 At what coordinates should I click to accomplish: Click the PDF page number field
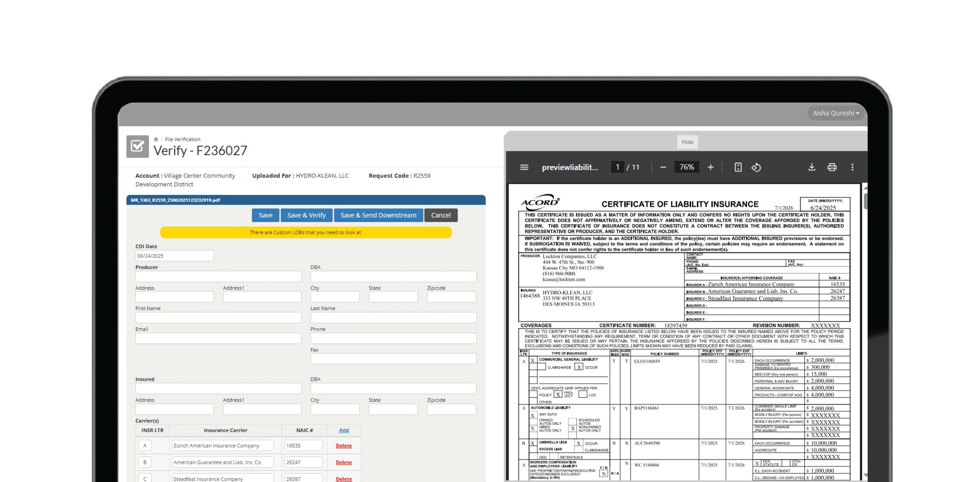[617, 167]
